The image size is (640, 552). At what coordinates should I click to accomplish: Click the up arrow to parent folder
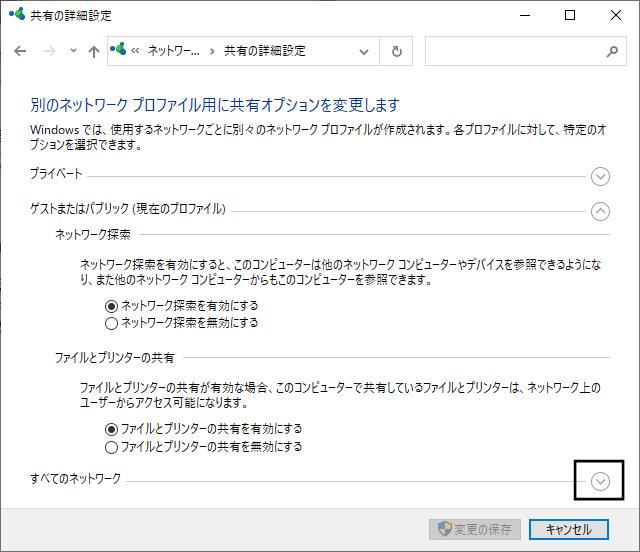94,51
